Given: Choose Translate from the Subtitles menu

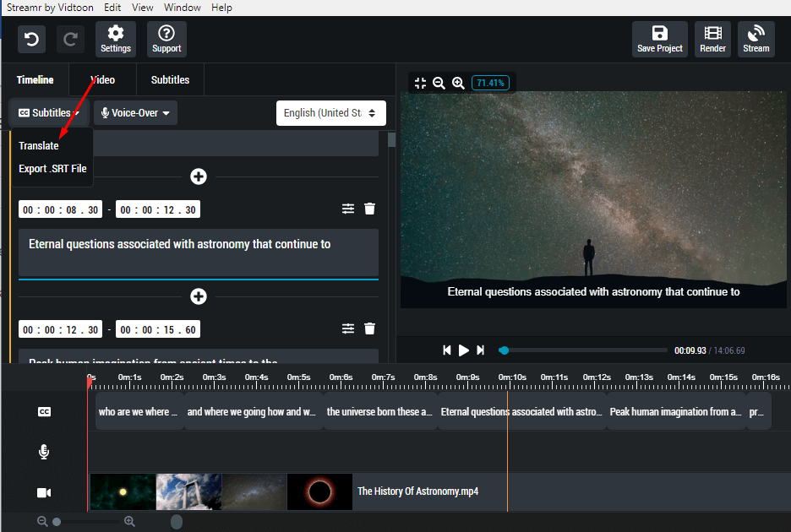Looking at the screenshot, I should (39, 146).
